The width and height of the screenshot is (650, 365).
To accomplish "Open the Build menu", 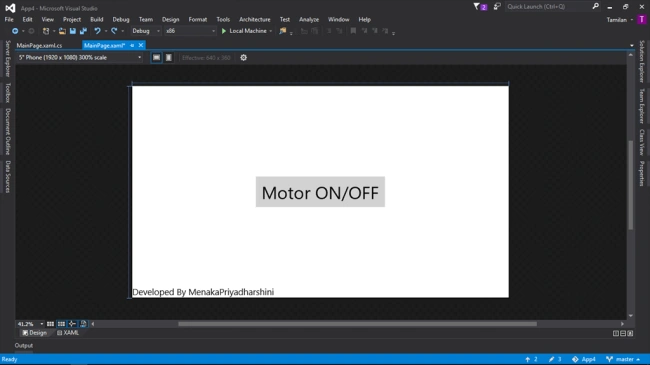I will pos(97,19).
